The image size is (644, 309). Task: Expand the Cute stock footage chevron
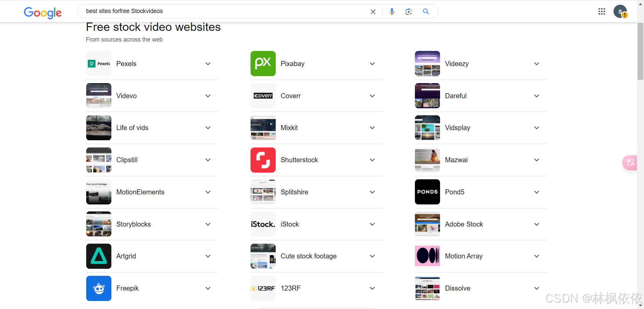[x=372, y=256]
